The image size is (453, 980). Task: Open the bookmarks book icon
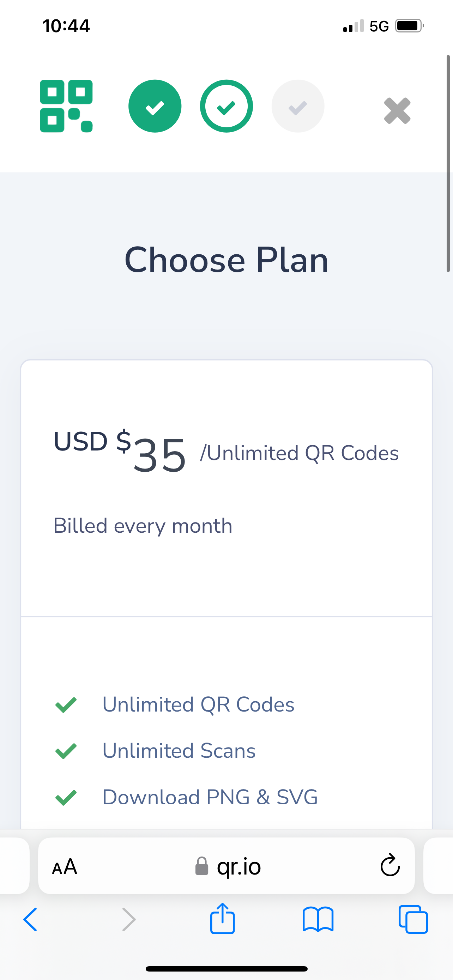[x=318, y=919]
